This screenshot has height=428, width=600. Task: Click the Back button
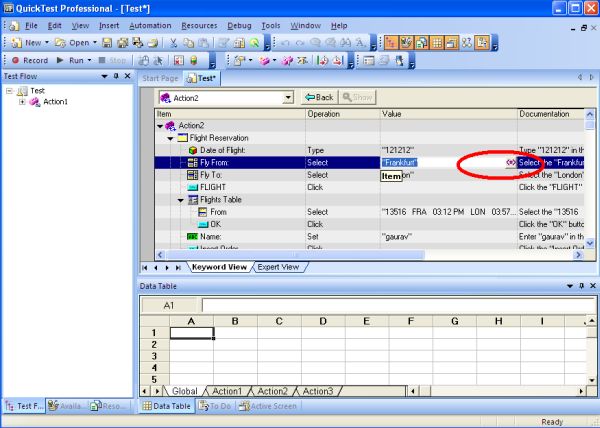(320, 98)
